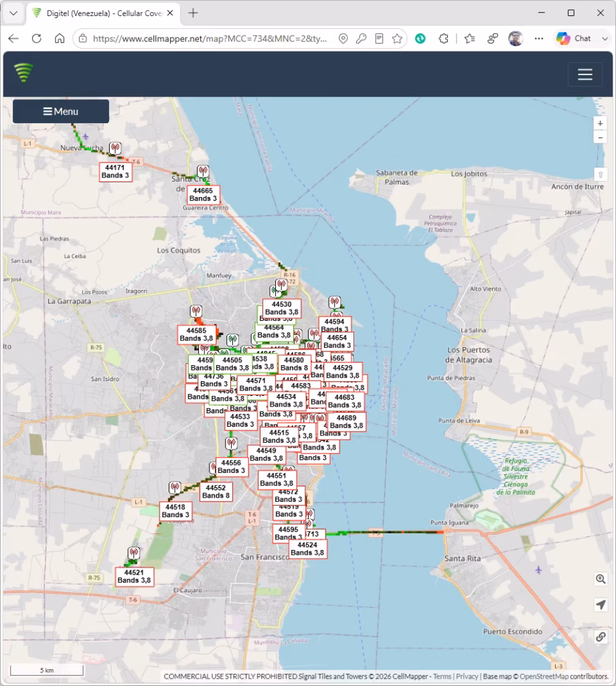Select tower label 44530 Bands 3,8
Image resolution: width=616 pixels, height=686 pixels.
click(281, 308)
